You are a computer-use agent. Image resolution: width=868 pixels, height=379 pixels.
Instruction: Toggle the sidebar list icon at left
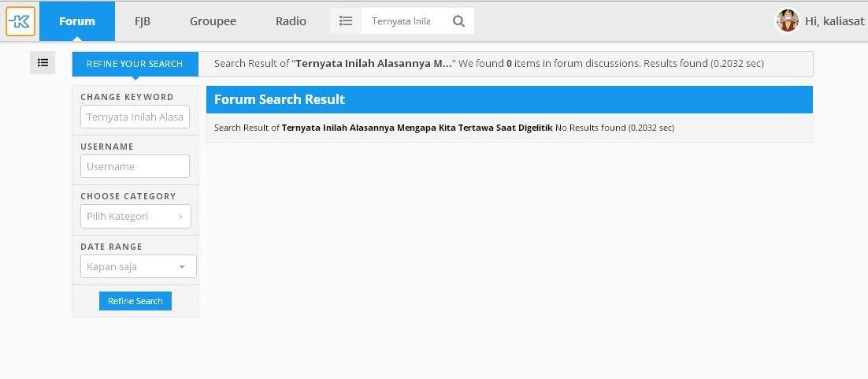tap(43, 62)
